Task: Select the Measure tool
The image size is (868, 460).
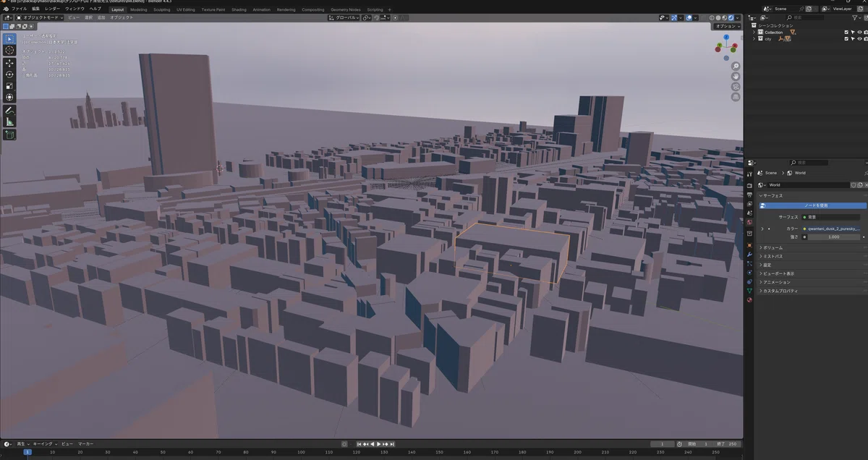Action: click(x=9, y=122)
